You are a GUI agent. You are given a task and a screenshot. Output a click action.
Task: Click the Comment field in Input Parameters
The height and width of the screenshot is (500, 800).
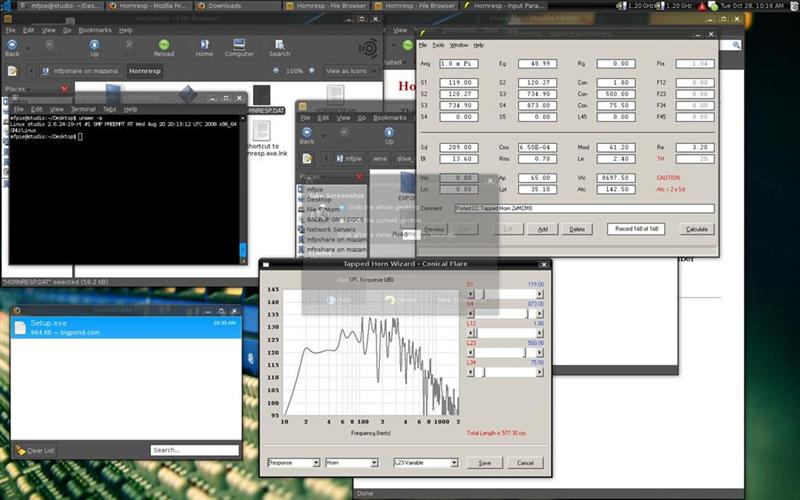click(585, 208)
